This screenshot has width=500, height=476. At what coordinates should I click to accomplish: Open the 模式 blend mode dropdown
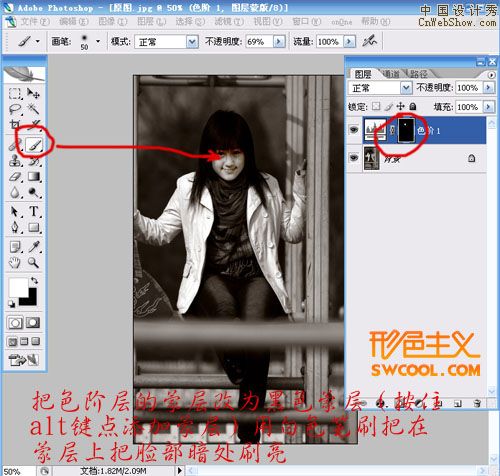tap(166, 42)
